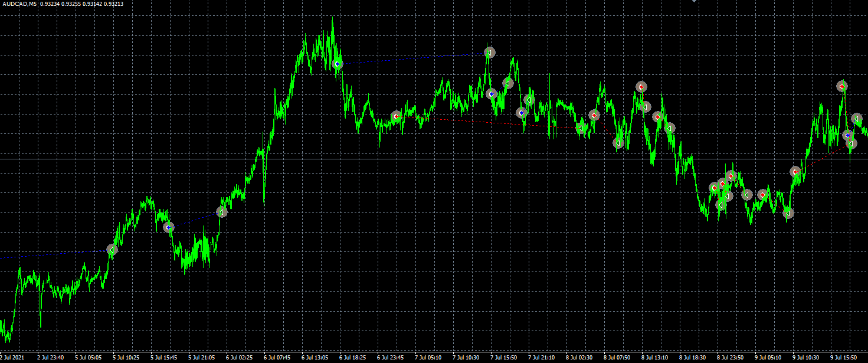Click the '7 Jul 05:10' time label

[x=428, y=357]
